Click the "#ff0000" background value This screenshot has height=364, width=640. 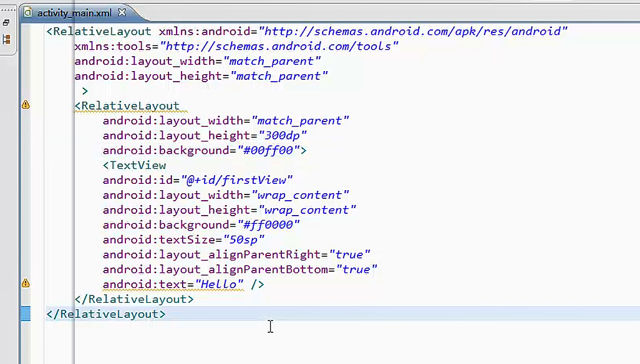tap(269, 225)
